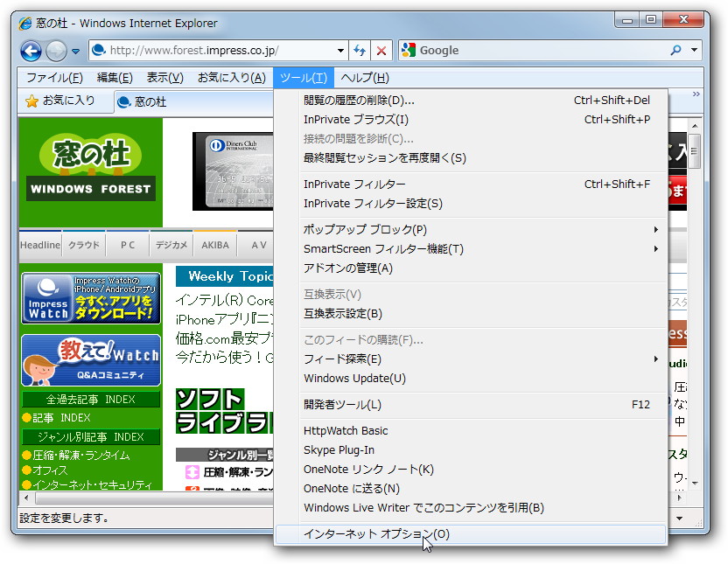
Task: Click the 全過去記事 INDEX link
Action: [x=90, y=399]
